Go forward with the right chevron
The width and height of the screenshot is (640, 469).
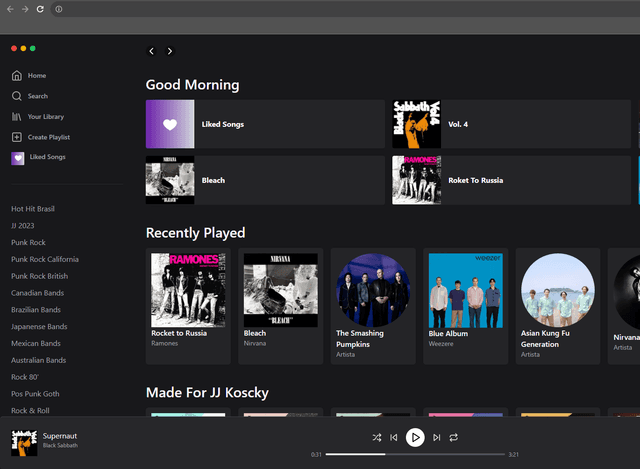(169, 51)
